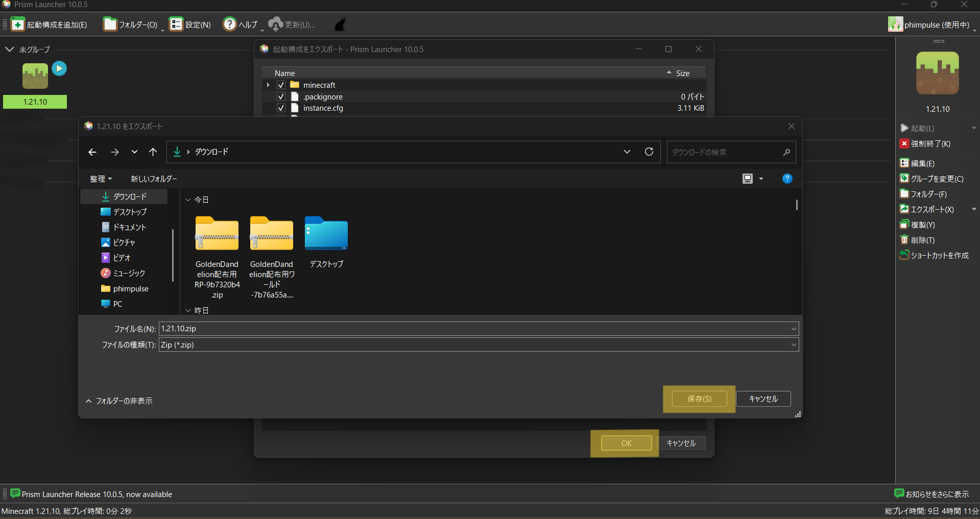The image size is (980, 519).
Task: Open the 整理 menu
Action: coord(101,179)
